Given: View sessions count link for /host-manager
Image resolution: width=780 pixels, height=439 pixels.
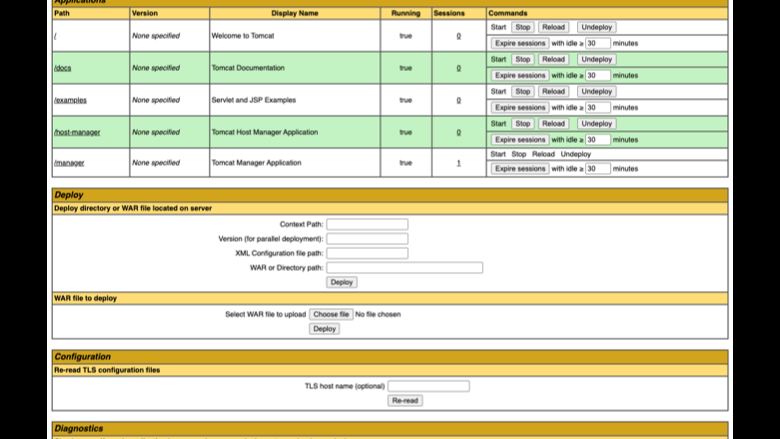Looking at the screenshot, I should [x=459, y=132].
